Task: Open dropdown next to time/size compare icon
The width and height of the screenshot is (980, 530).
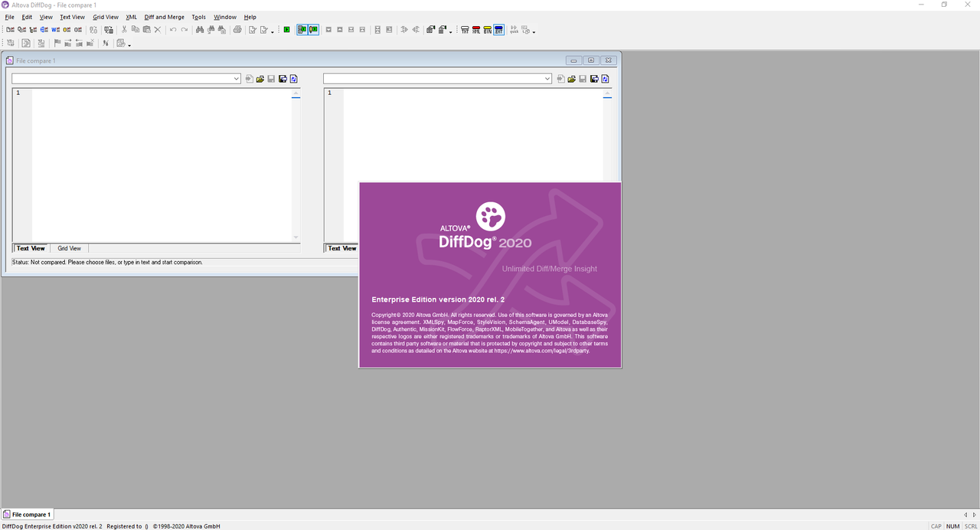Action: click(x=534, y=32)
